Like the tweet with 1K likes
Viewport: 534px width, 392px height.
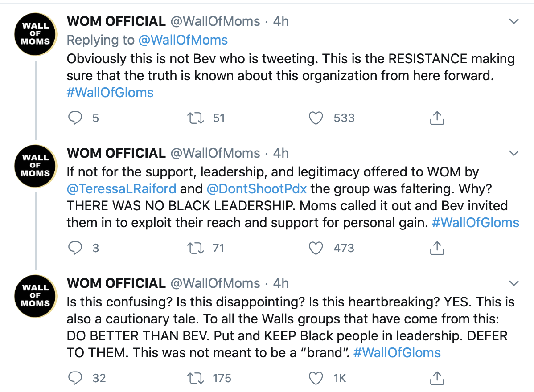click(316, 378)
